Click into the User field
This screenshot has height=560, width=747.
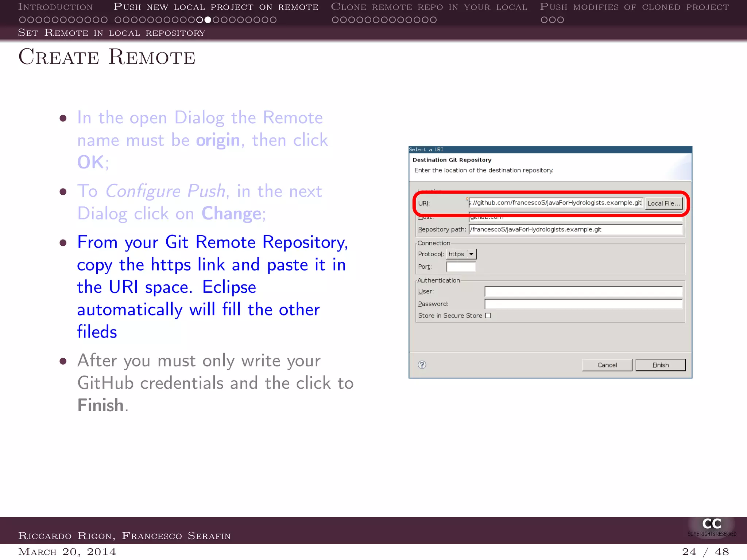(x=583, y=291)
